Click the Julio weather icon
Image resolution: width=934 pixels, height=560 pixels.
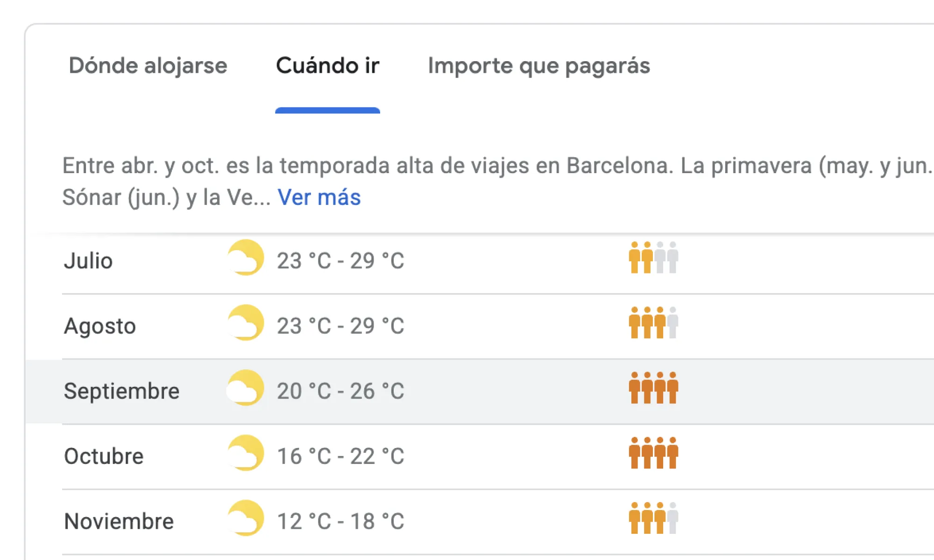246,258
